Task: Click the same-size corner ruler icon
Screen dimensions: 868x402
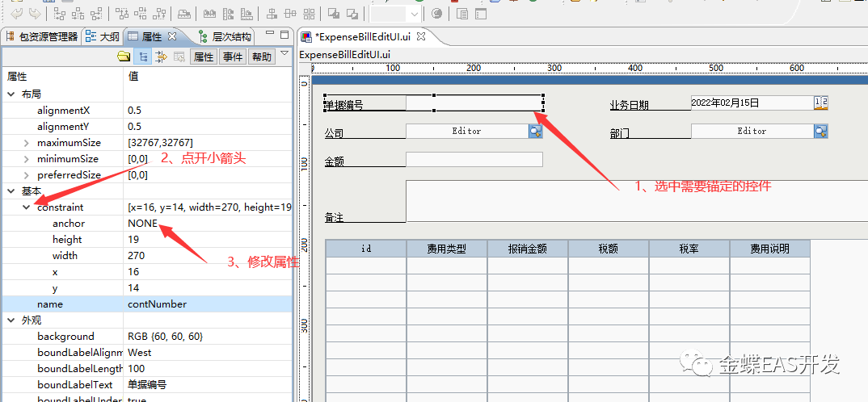Action: pos(246,14)
